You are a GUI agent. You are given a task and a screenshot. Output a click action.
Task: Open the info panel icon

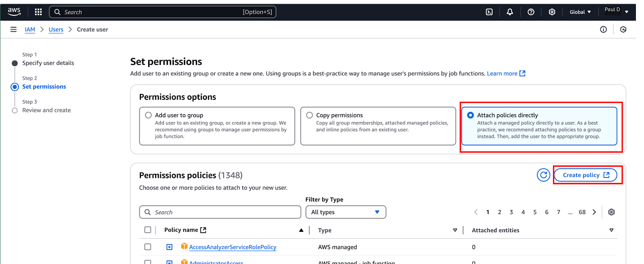pyautogui.click(x=603, y=29)
